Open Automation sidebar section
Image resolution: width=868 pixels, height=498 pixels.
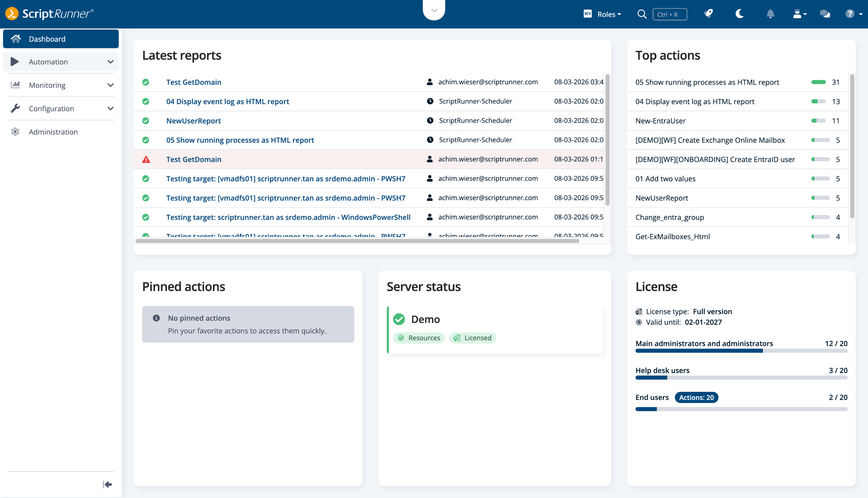tap(61, 62)
